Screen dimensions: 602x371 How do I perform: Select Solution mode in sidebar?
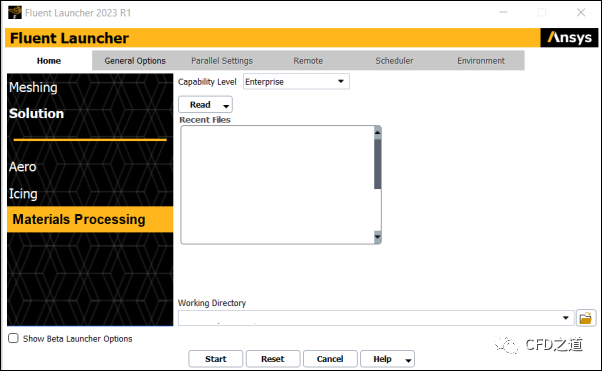36,114
